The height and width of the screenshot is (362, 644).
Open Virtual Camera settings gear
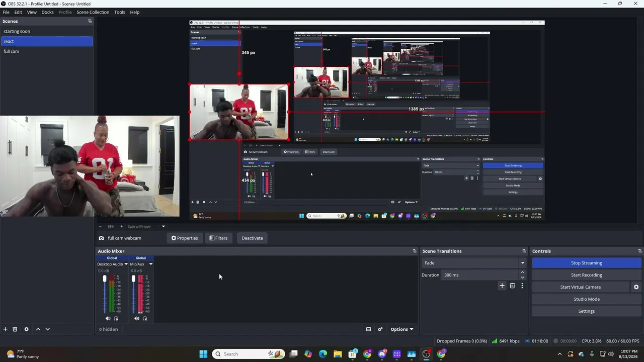(x=636, y=287)
